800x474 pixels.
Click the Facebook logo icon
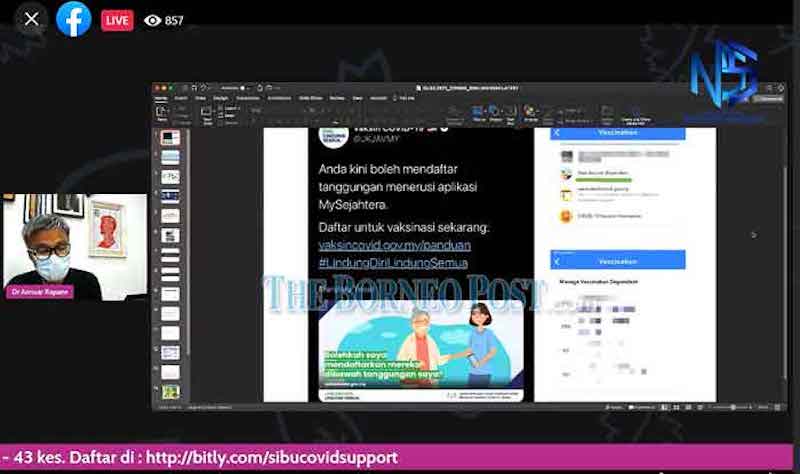[74, 19]
